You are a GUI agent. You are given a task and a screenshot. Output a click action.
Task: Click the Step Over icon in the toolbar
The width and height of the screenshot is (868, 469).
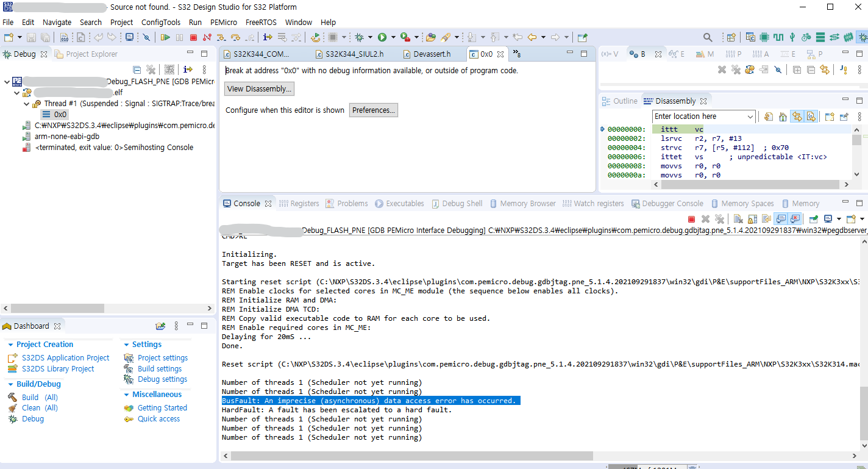(x=237, y=37)
